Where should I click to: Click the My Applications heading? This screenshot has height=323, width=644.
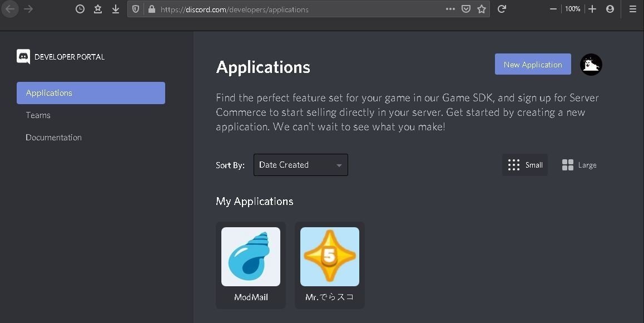(x=255, y=201)
